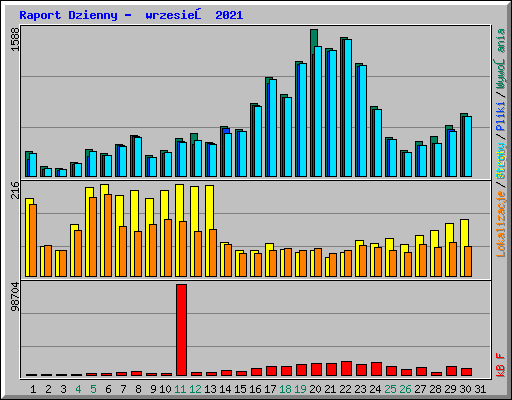
Task: Click the day 24 axis label
Action: pyautogui.click(x=375, y=389)
